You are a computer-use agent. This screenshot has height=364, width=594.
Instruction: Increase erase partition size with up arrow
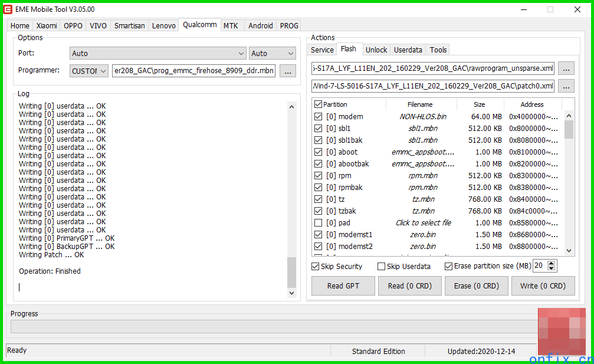coord(552,263)
